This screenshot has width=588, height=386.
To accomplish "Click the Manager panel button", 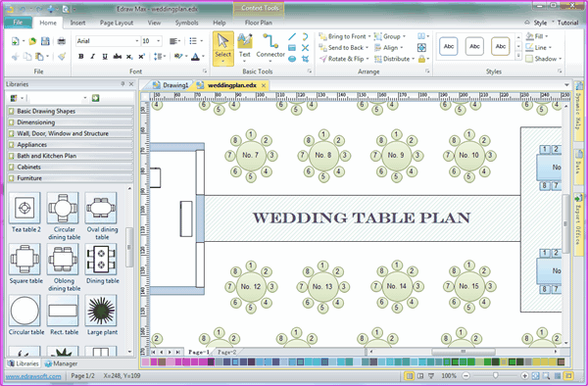I will (61, 363).
